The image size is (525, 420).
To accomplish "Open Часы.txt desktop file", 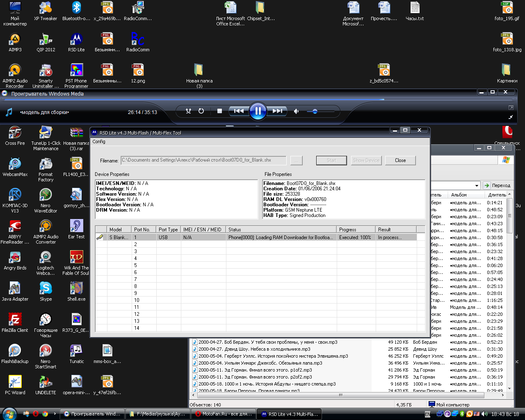I will pos(415,11).
